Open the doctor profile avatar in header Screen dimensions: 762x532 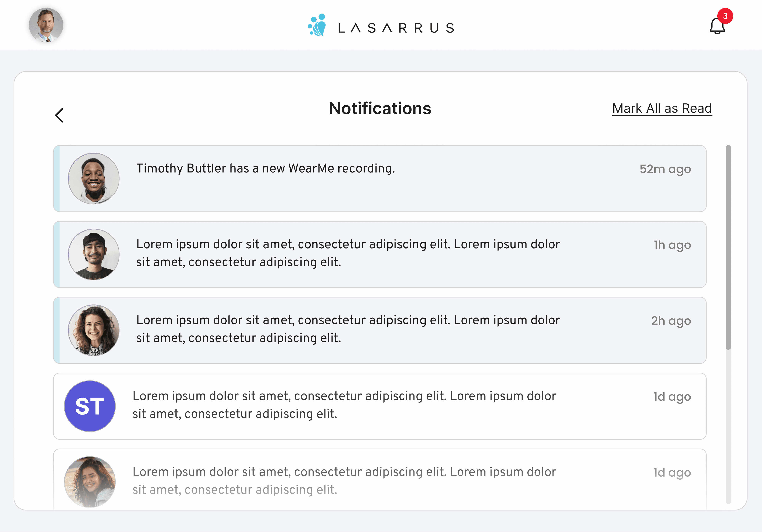pyautogui.click(x=46, y=25)
